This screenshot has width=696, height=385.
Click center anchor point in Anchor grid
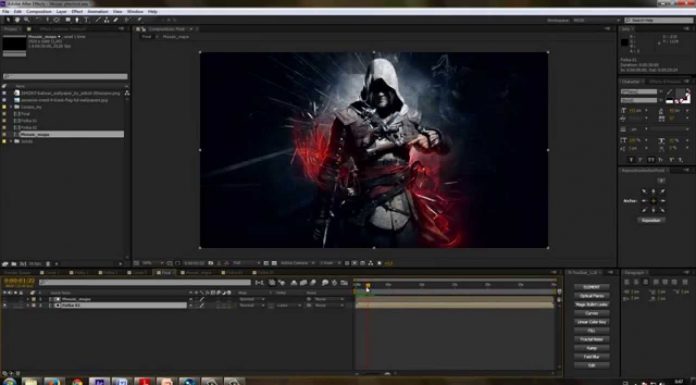[653, 201]
